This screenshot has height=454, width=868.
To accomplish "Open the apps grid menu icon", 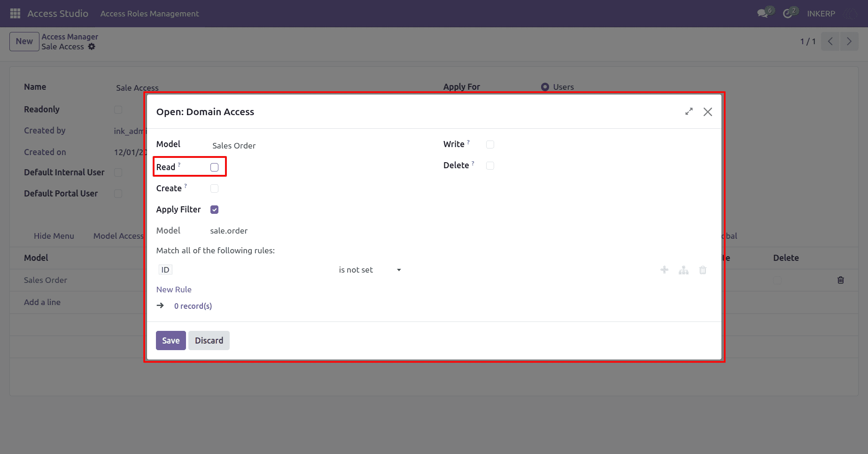I will (15, 14).
